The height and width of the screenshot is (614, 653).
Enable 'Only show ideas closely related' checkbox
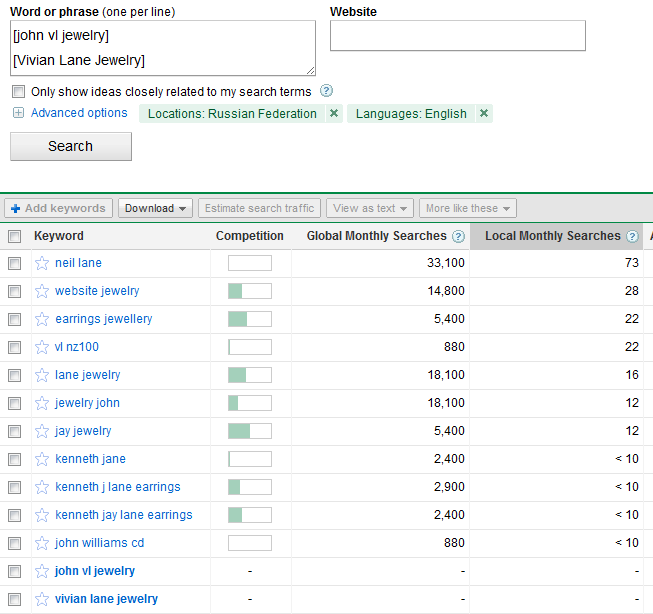pyautogui.click(x=18, y=92)
